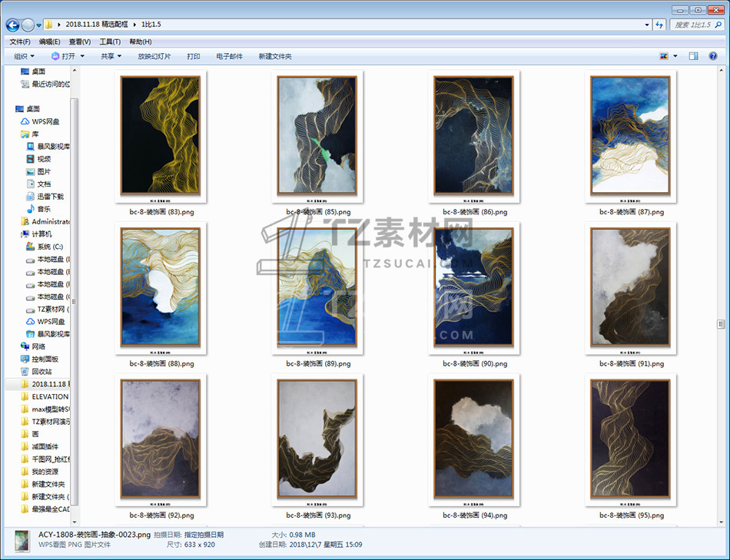Open 回收站 in navigation pane

pyautogui.click(x=36, y=372)
